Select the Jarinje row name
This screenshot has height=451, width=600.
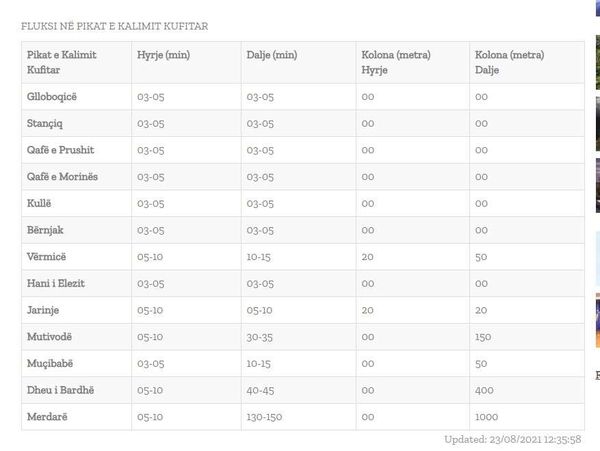(x=43, y=310)
